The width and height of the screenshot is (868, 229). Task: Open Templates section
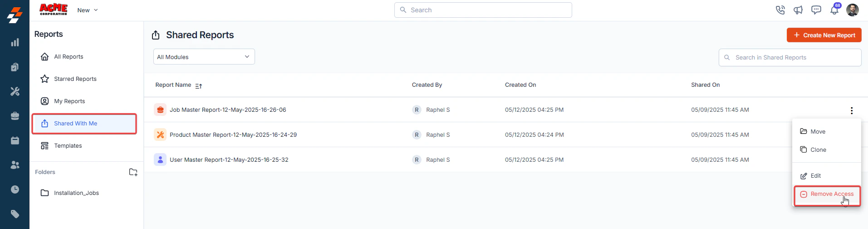(68, 146)
